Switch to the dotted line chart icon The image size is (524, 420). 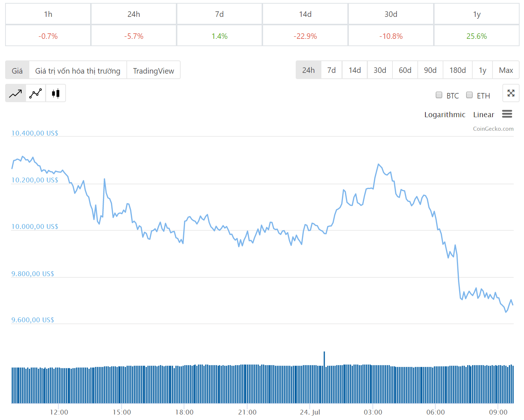pos(36,93)
